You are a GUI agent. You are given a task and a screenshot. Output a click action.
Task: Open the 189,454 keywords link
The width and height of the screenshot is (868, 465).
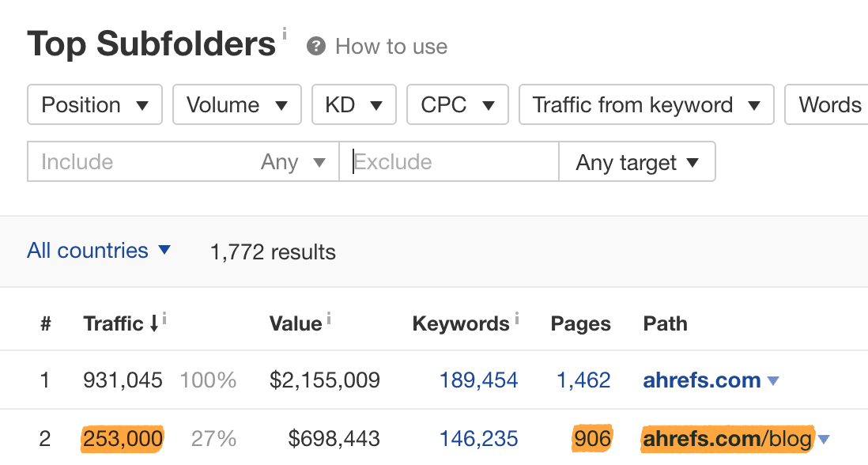[478, 380]
